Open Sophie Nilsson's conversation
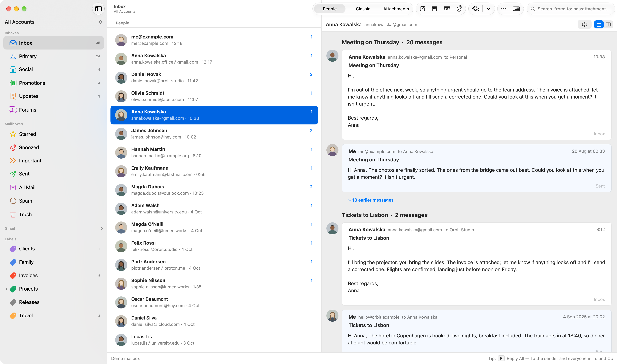Viewport: 617px width, 364px height. 214,284
